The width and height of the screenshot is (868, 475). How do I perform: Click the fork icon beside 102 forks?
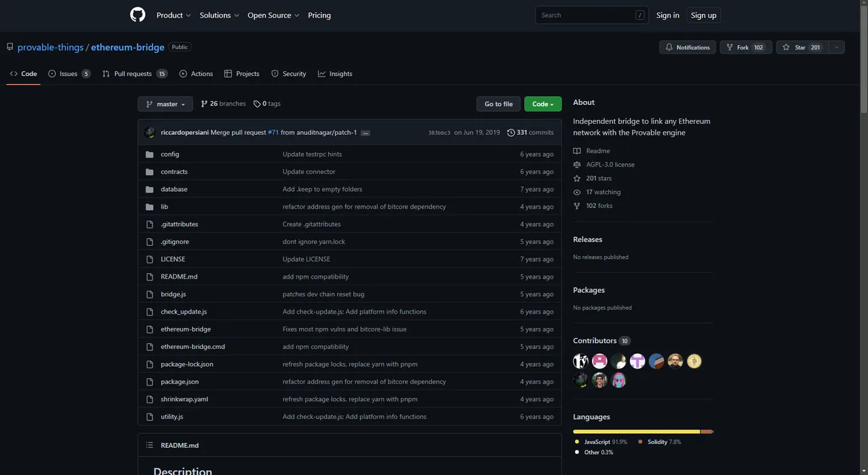pyautogui.click(x=577, y=206)
